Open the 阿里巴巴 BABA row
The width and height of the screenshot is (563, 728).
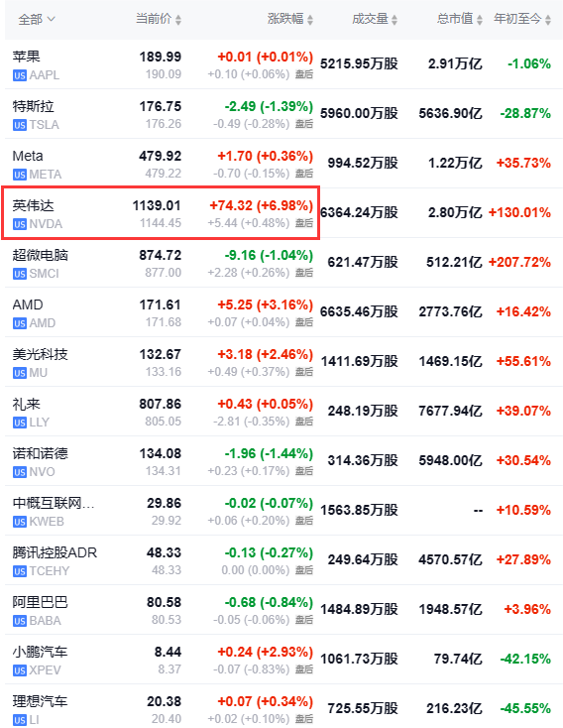point(283,610)
